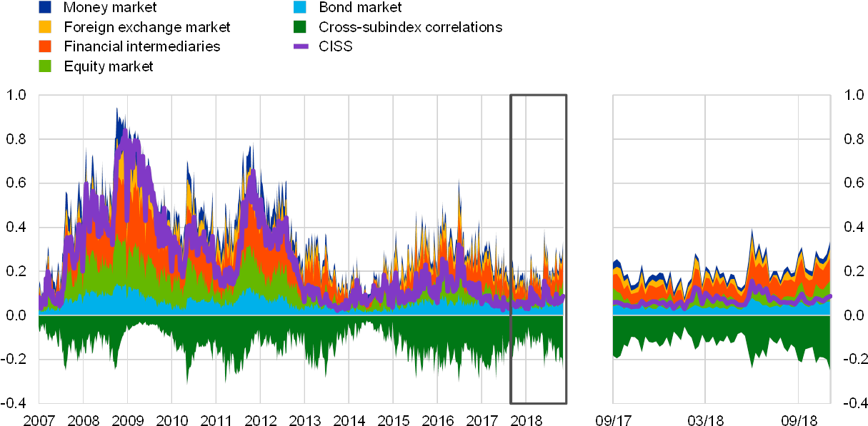The image size is (868, 426).
Task: Click the 03/18 axis label
Action: point(707,420)
